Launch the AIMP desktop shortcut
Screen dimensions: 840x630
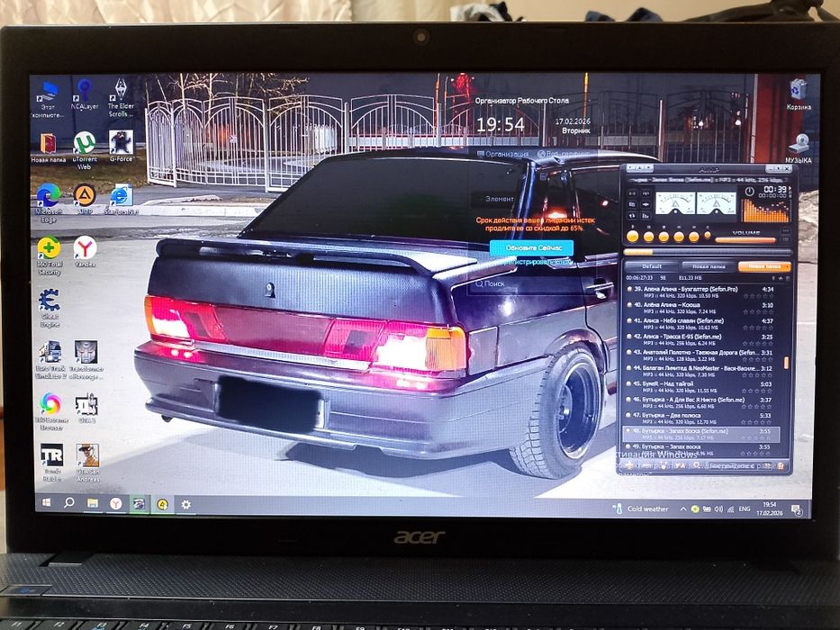tap(85, 199)
